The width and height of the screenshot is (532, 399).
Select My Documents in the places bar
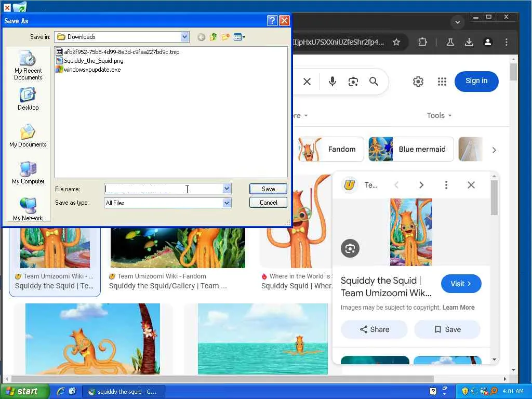[x=28, y=136]
